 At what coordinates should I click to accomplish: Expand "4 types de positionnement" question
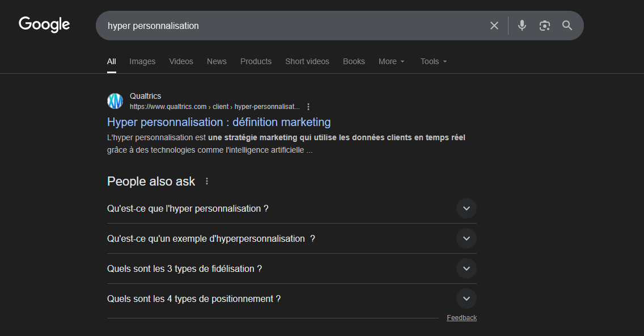tap(466, 299)
